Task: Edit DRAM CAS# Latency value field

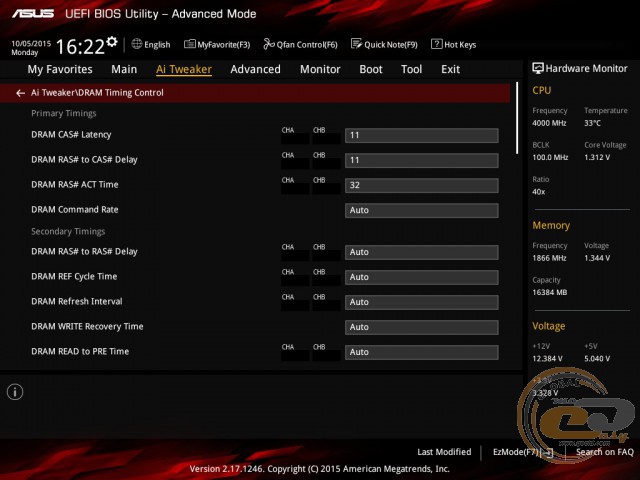Action: click(422, 136)
